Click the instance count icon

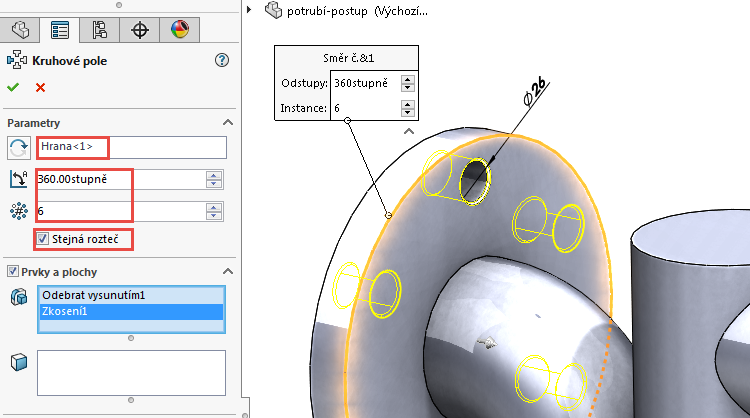pyautogui.click(x=19, y=211)
